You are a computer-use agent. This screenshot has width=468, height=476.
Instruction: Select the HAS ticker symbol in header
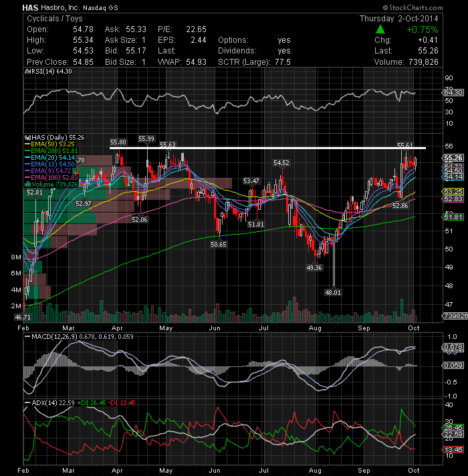coord(30,8)
